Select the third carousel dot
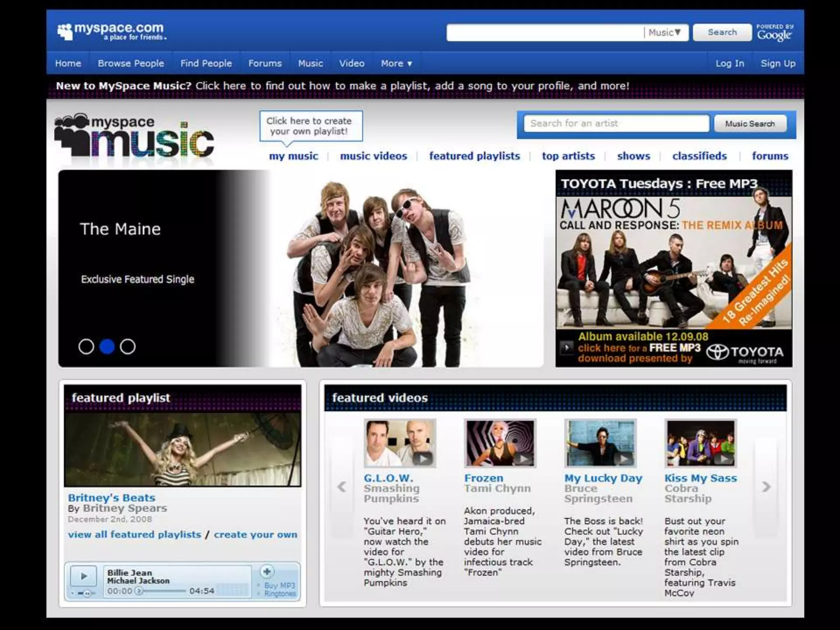The image size is (840, 630). click(128, 347)
